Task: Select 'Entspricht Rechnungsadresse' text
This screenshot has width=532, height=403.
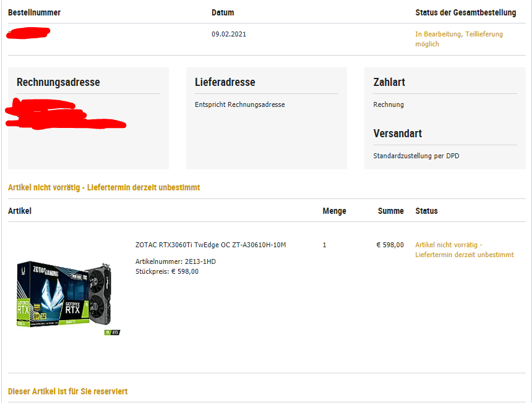Action: [x=239, y=104]
